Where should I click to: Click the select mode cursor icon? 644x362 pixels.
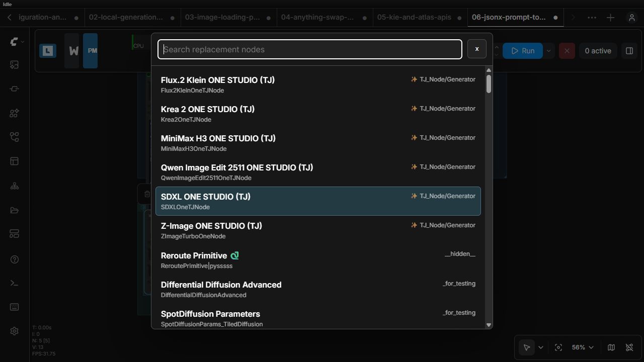point(527,347)
